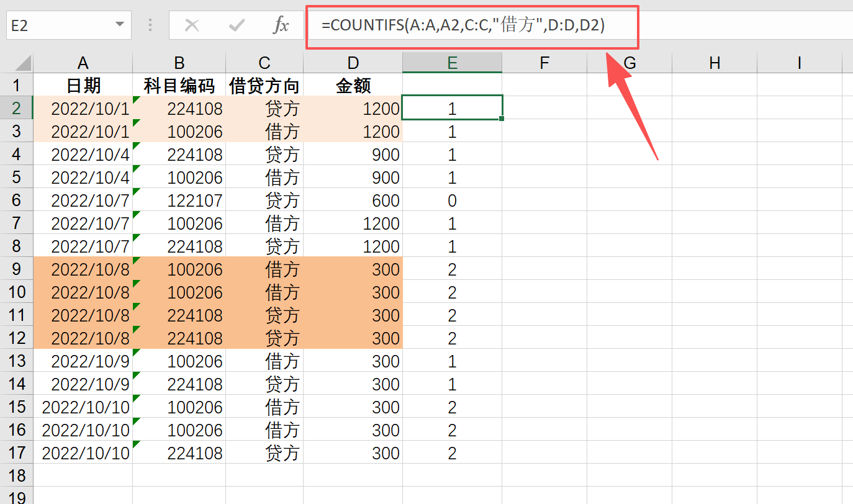Select column E header
The image size is (853, 504).
pyautogui.click(x=451, y=63)
